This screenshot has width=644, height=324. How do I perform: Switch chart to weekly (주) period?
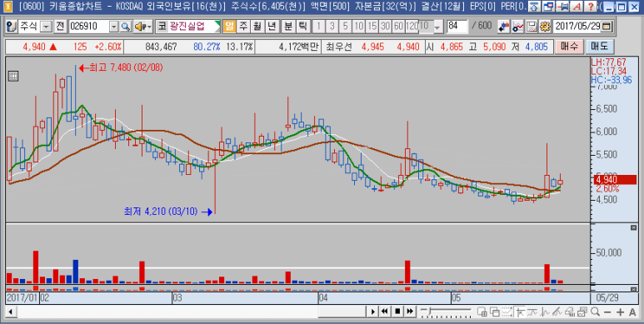click(243, 27)
